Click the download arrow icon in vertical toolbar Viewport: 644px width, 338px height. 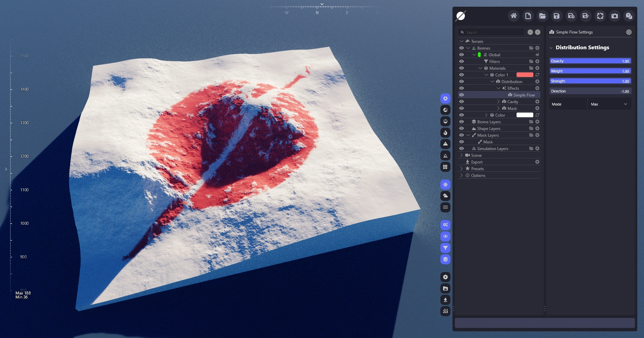445,300
